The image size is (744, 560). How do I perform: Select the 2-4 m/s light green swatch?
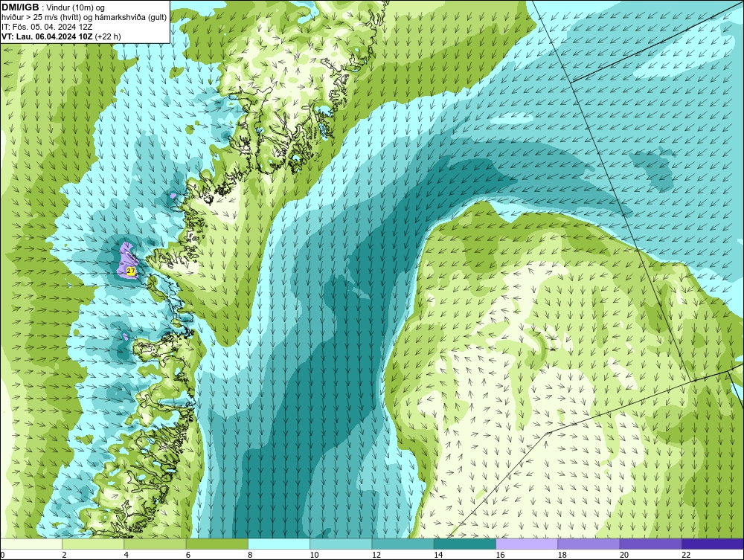[x=93, y=544]
